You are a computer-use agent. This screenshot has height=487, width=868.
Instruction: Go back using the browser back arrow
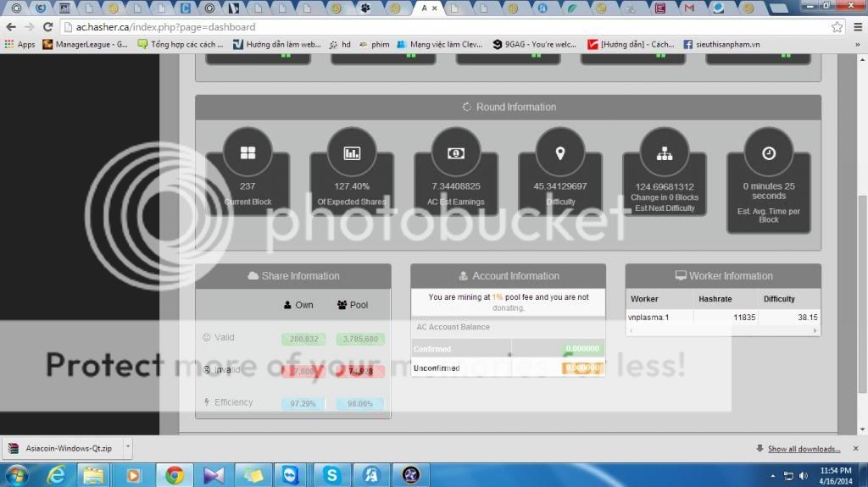click(x=10, y=27)
